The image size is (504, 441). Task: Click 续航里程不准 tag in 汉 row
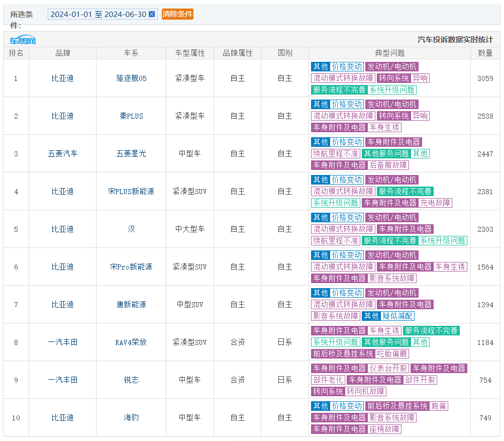click(336, 240)
